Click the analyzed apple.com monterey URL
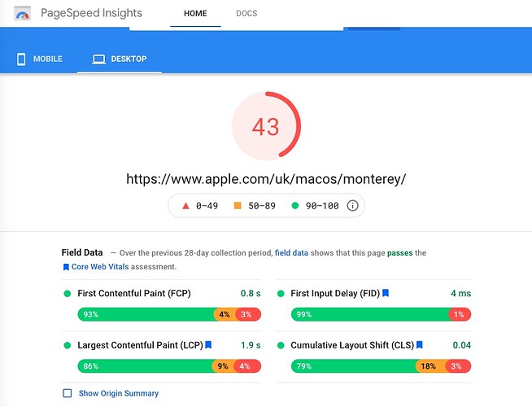This screenshot has height=407, width=532. pos(266,178)
